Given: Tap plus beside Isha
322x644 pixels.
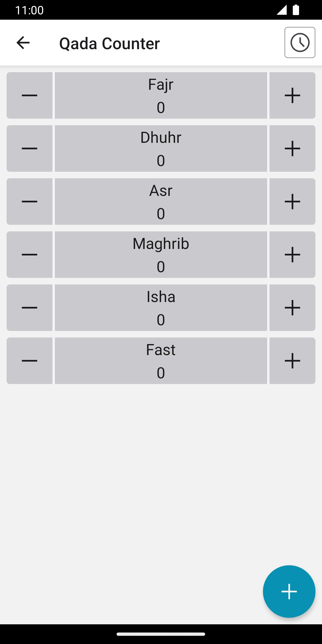Looking at the screenshot, I should tap(292, 308).
